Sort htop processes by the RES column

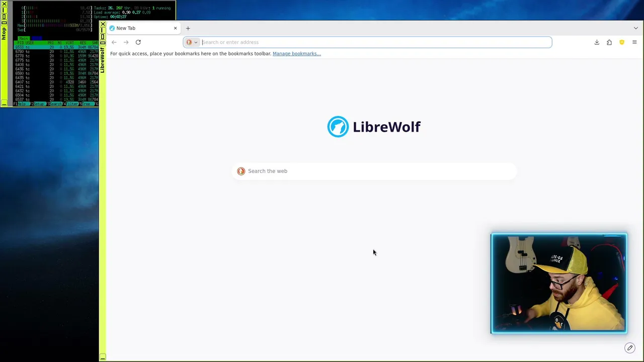click(x=83, y=43)
